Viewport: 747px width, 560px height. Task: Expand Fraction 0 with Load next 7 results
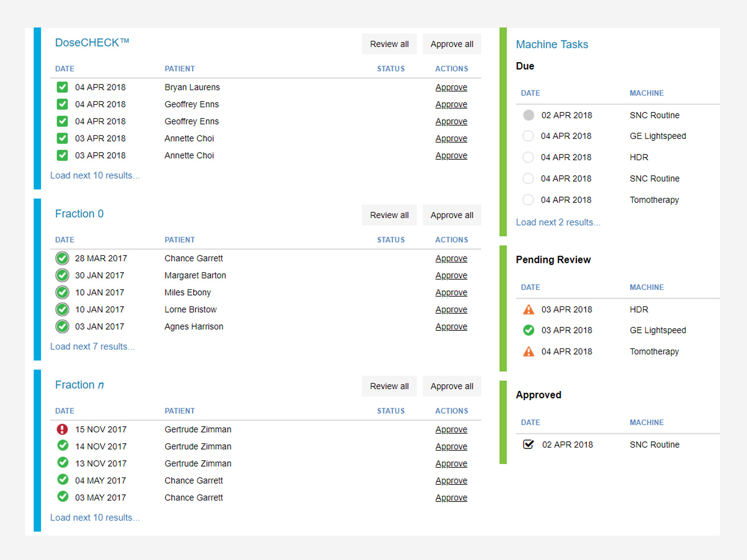pyautogui.click(x=92, y=347)
